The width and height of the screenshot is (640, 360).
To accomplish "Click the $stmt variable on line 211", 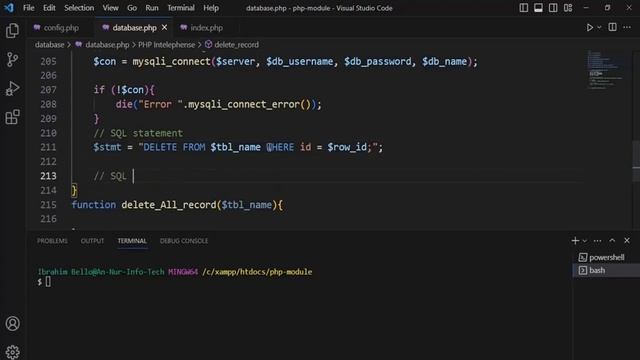I will [x=107, y=147].
